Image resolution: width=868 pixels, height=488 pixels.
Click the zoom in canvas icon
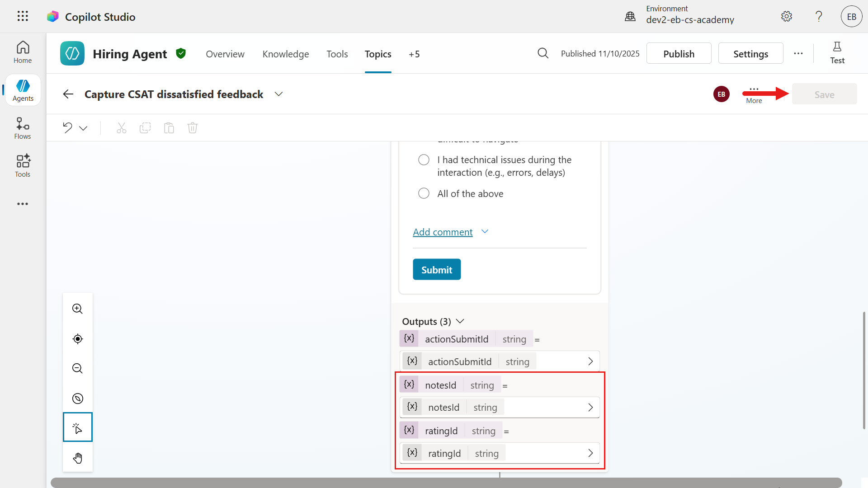tap(77, 309)
